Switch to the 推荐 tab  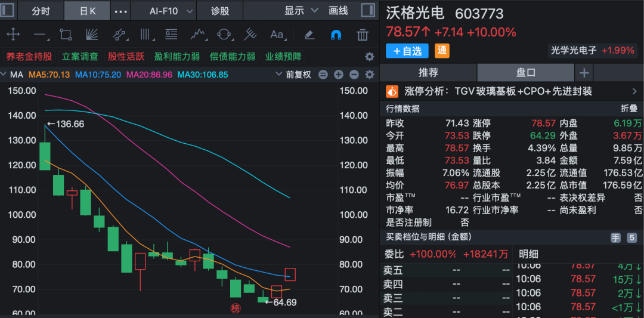(x=428, y=73)
